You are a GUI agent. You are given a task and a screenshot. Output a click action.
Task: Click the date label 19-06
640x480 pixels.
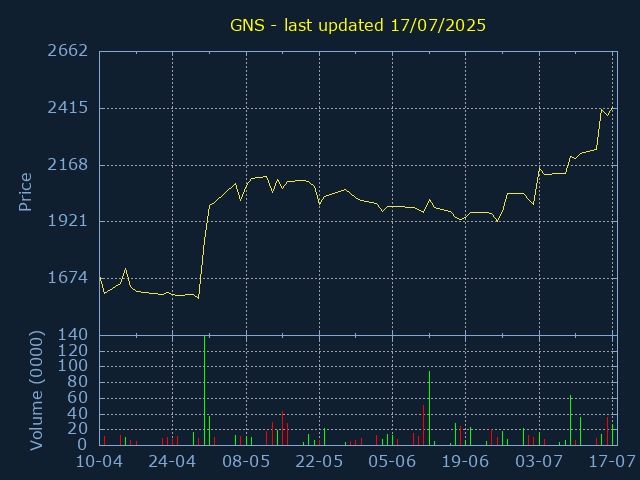(x=465, y=462)
